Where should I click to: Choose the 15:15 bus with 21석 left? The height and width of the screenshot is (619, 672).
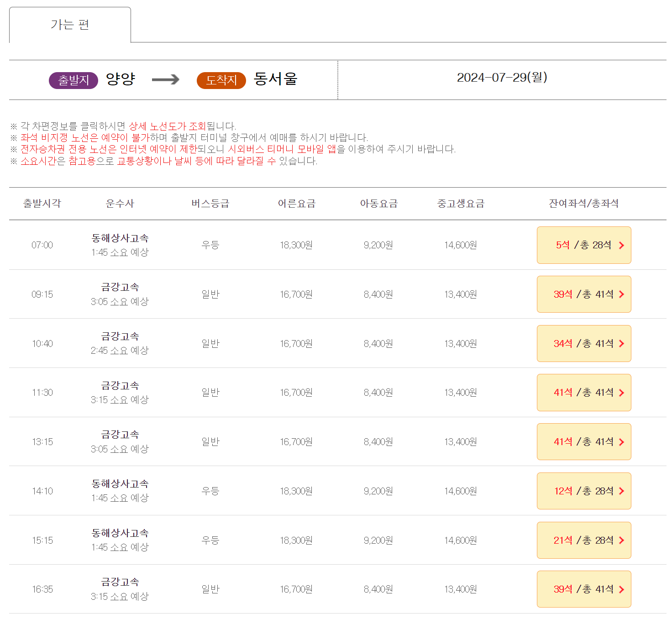click(x=584, y=540)
